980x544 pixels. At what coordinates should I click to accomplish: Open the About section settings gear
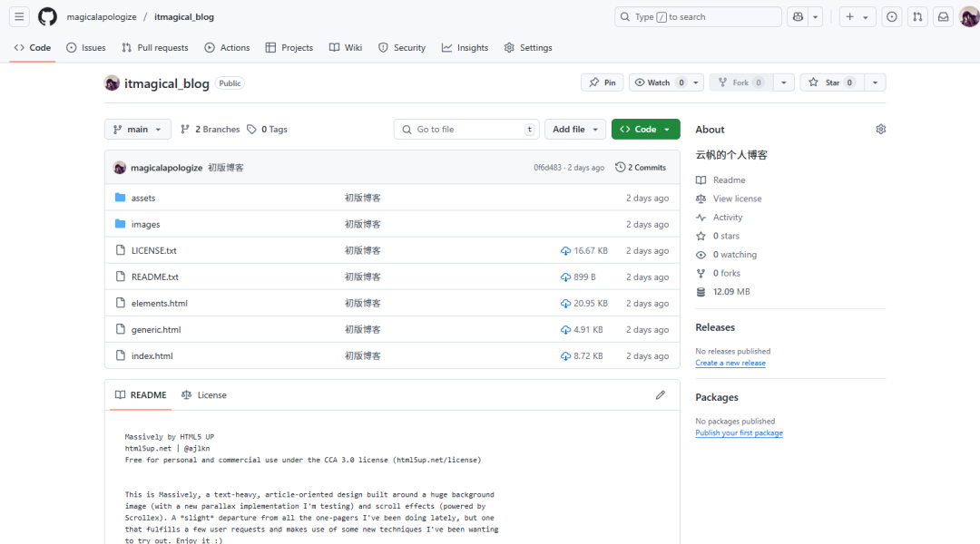pos(880,129)
